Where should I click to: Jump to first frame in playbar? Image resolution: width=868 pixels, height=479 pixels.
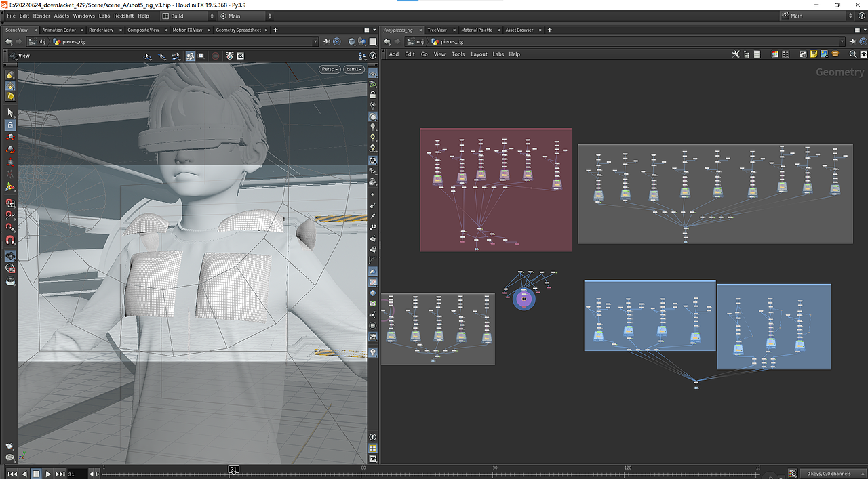click(12, 474)
